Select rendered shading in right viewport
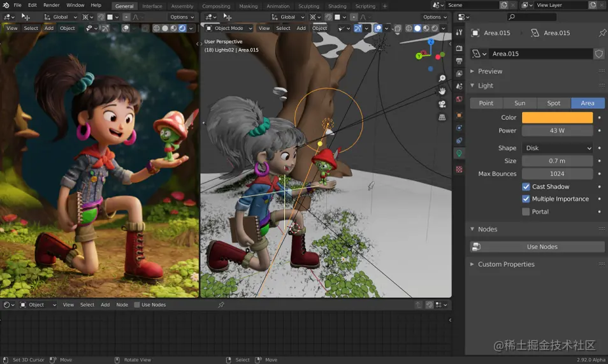The height and width of the screenshot is (364, 608). click(435, 28)
